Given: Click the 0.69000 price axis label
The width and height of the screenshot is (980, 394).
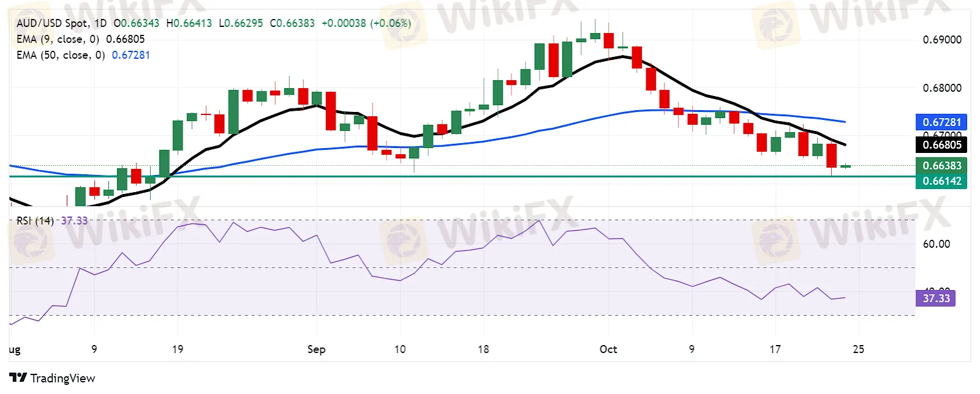Looking at the screenshot, I should (x=942, y=40).
